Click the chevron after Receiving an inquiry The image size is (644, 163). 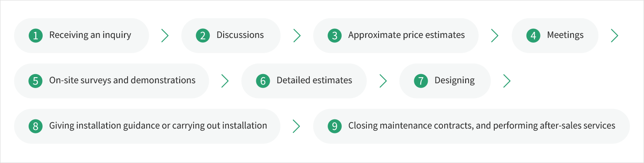165,36
